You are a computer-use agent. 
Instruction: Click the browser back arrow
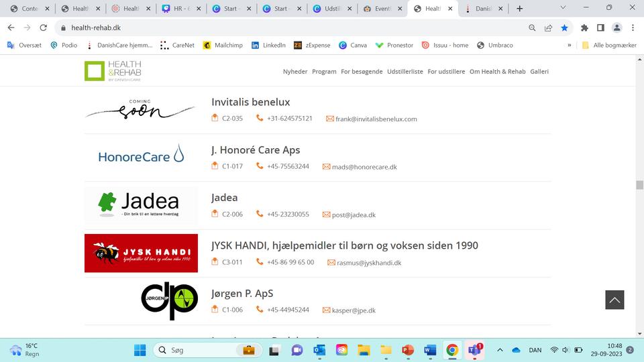(x=11, y=27)
